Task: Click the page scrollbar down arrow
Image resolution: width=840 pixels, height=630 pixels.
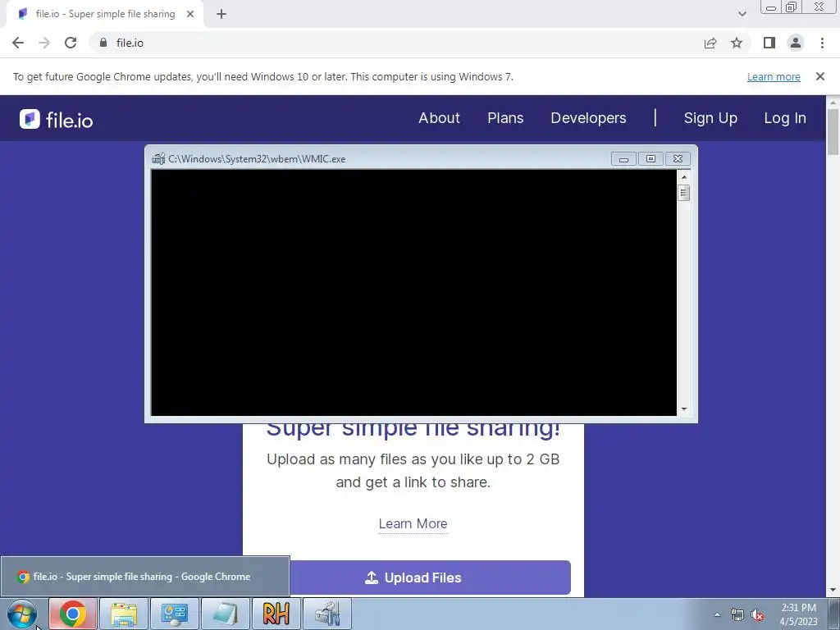Action: pyautogui.click(x=833, y=591)
